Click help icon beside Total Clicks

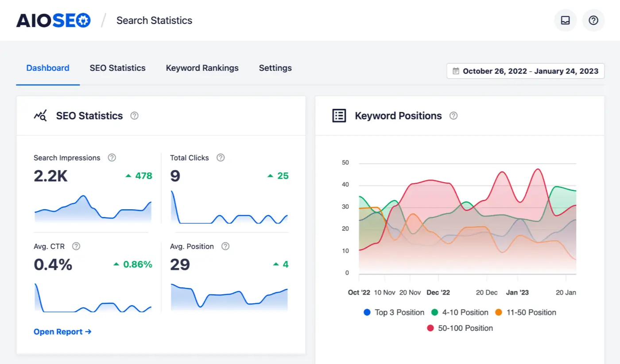pyautogui.click(x=221, y=158)
